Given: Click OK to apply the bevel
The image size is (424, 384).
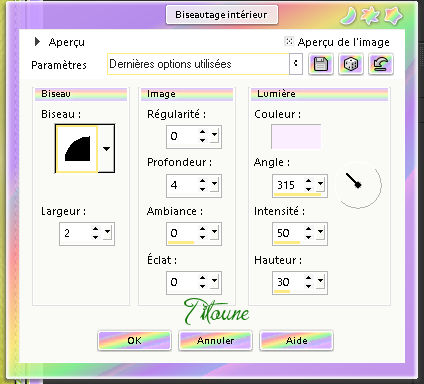Looking at the screenshot, I should pyautogui.click(x=134, y=340).
